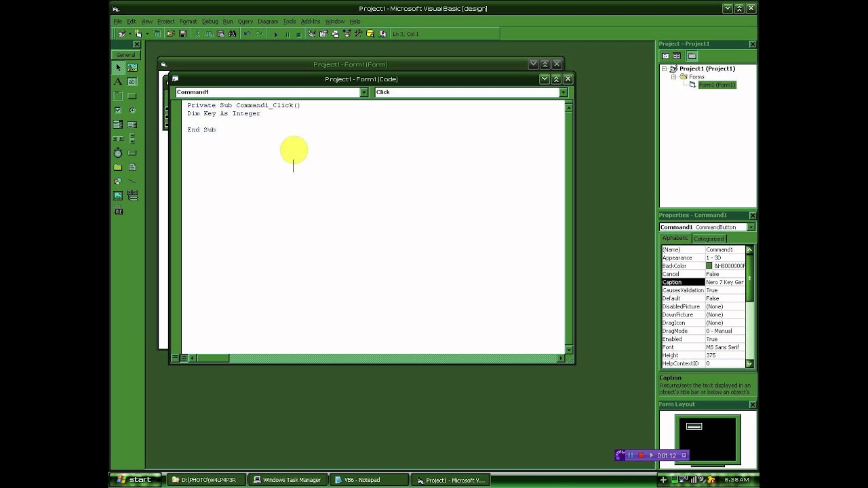
Task: Select the Label control (letter A)
Action: [x=118, y=82]
